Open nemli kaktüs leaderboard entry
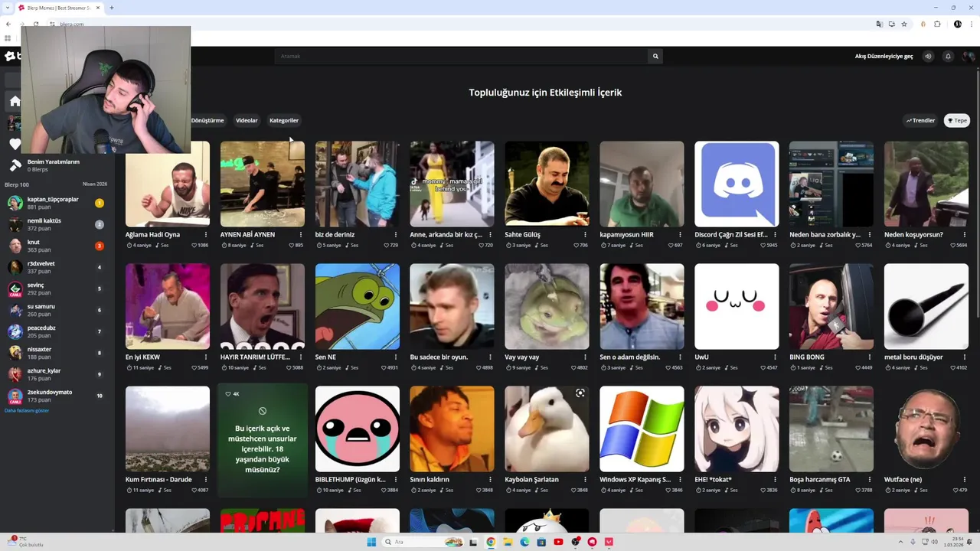980x551 pixels. click(x=57, y=224)
